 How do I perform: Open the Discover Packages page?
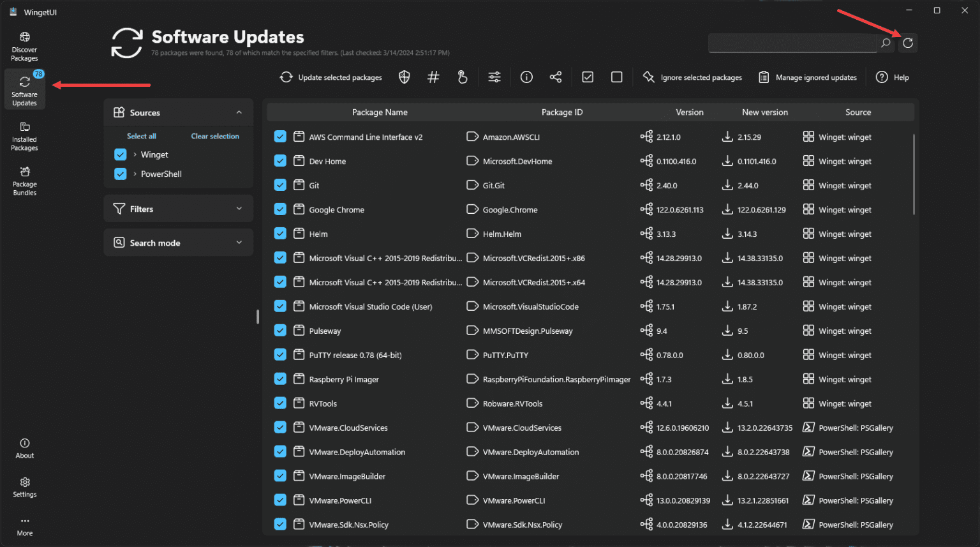[24, 45]
